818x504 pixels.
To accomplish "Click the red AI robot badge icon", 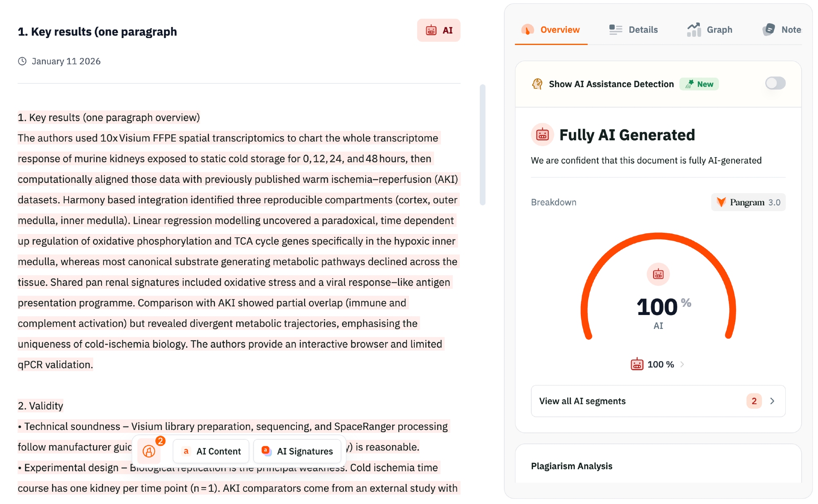I will [431, 30].
